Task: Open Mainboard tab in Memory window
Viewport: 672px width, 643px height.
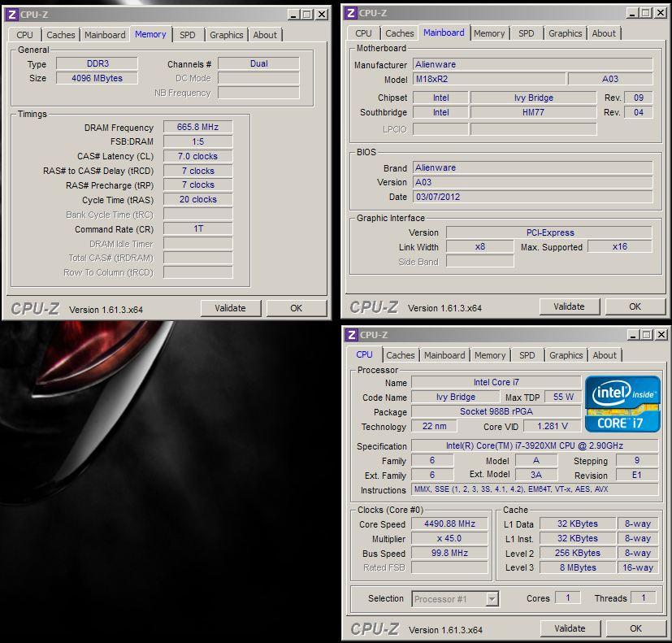Action: (105, 35)
